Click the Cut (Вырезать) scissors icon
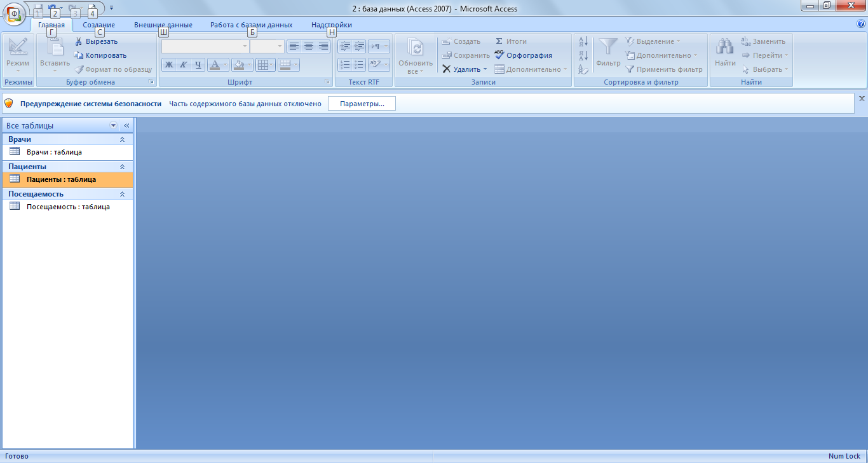This screenshot has width=868, height=463. (x=79, y=41)
